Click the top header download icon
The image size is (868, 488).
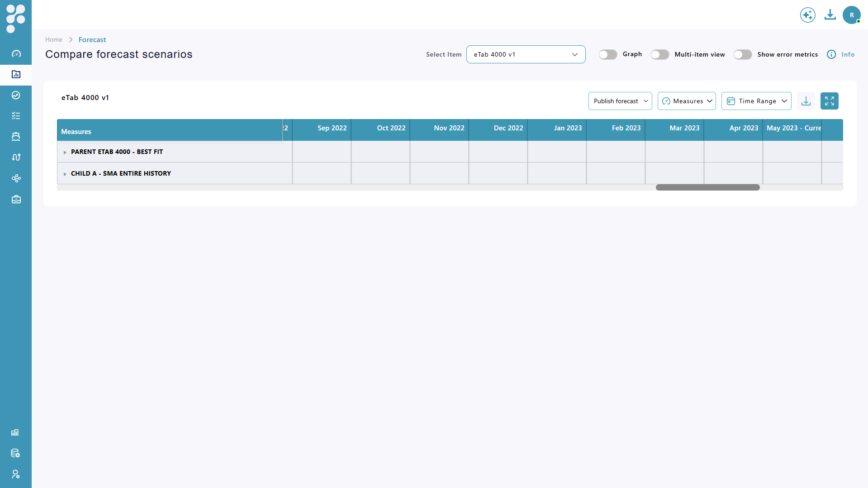coord(830,15)
